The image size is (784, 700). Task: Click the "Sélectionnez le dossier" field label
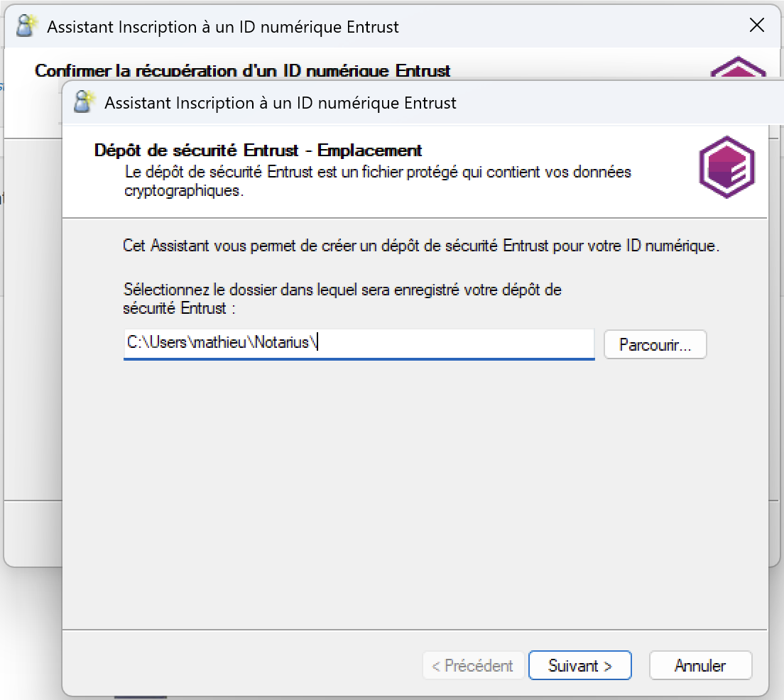point(342,298)
